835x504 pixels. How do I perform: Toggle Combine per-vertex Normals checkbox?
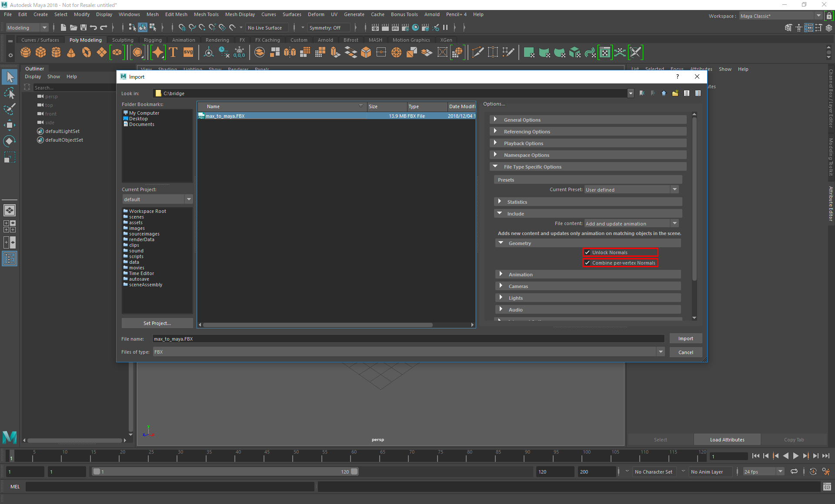[588, 263]
